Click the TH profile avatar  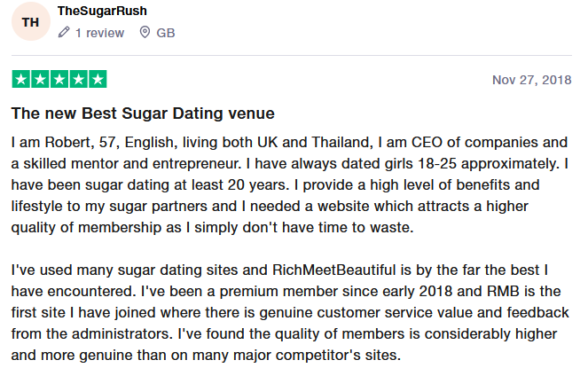(x=31, y=22)
